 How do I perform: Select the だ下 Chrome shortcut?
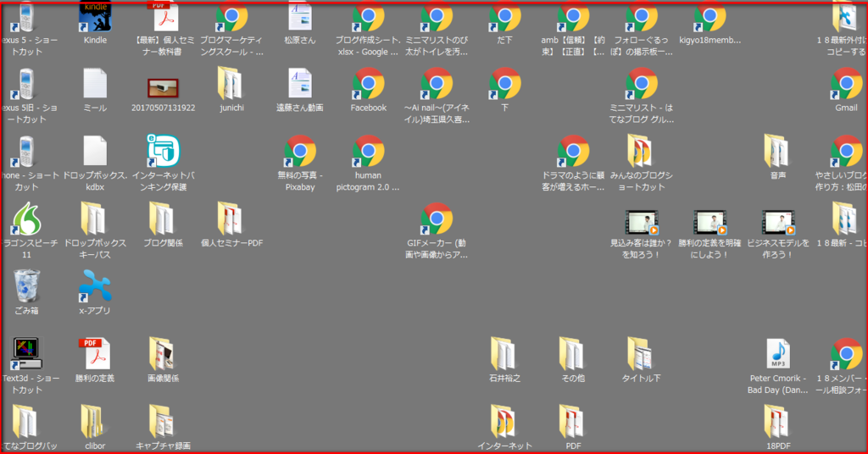pyautogui.click(x=504, y=17)
